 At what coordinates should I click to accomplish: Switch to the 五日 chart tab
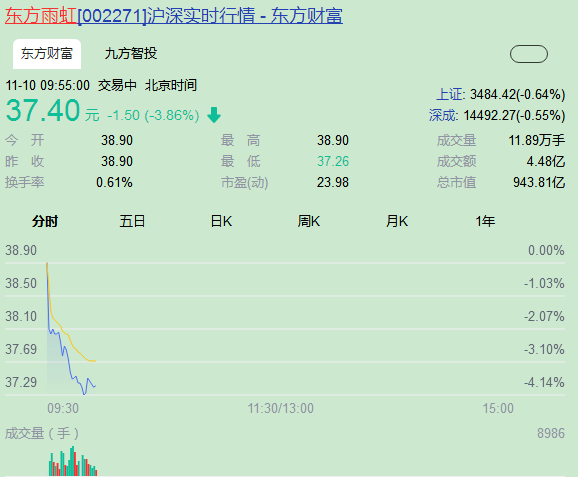[x=132, y=221]
